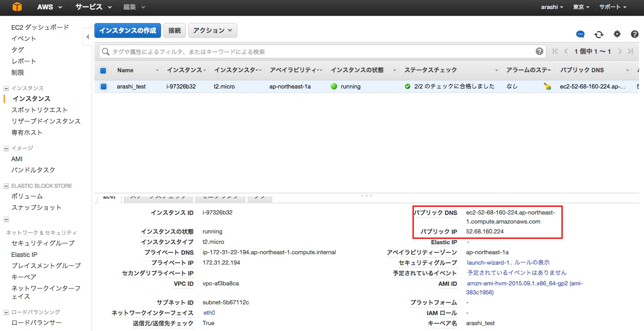Open table settings gear icon
The height and width of the screenshot is (331, 644).
click(x=617, y=34)
